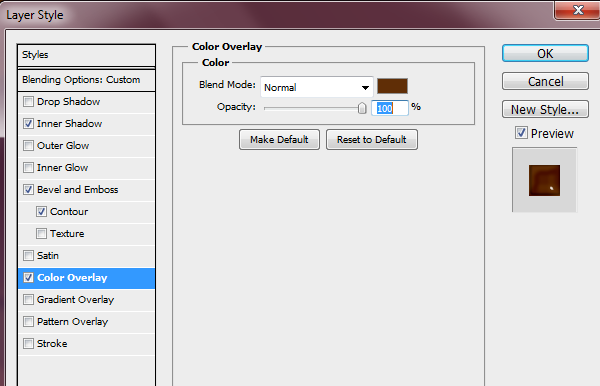Click Reset to Default button
The height and width of the screenshot is (386, 600).
pos(372,140)
